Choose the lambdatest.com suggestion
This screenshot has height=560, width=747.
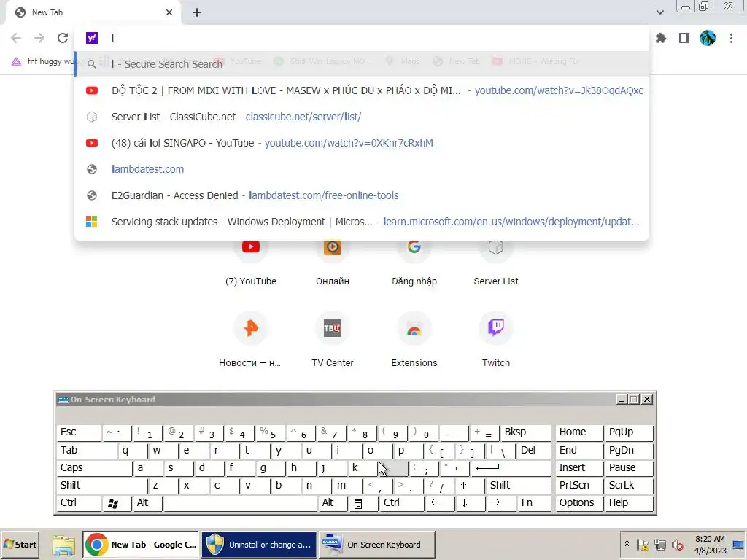point(362,169)
